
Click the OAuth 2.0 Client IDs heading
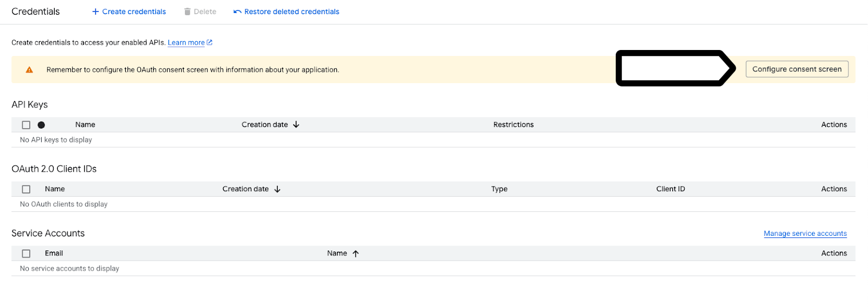click(x=54, y=169)
